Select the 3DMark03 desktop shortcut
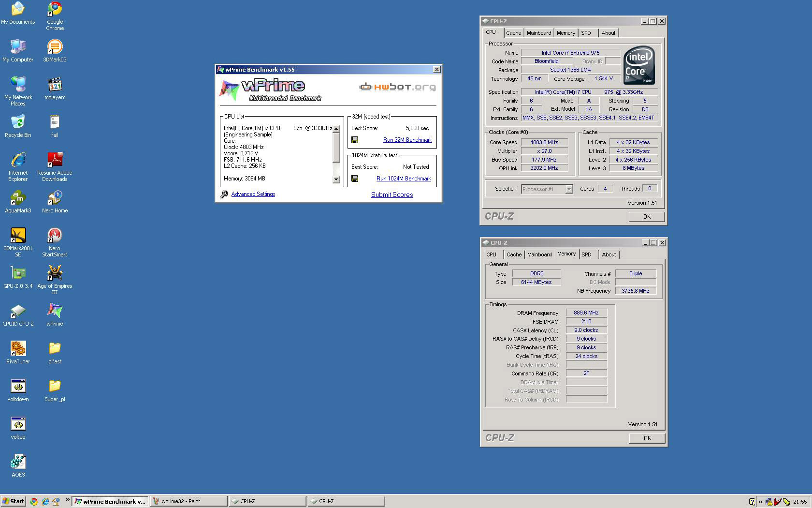812x508 pixels. [55, 51]
